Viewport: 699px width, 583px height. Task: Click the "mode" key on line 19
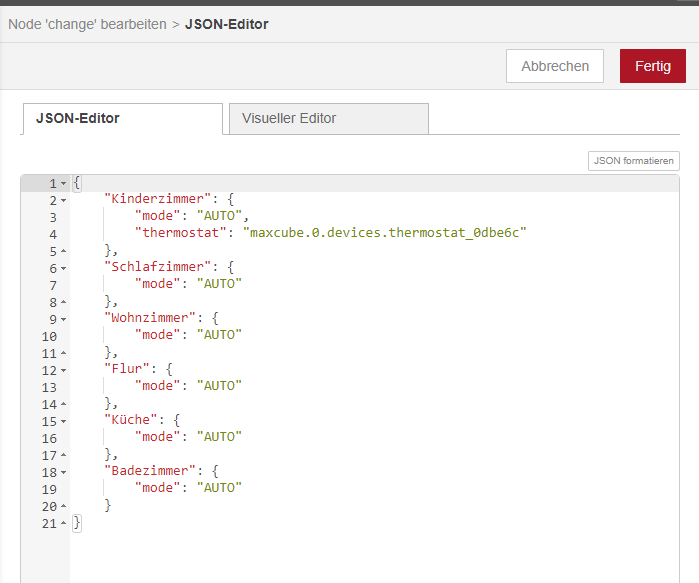[157, 488]
